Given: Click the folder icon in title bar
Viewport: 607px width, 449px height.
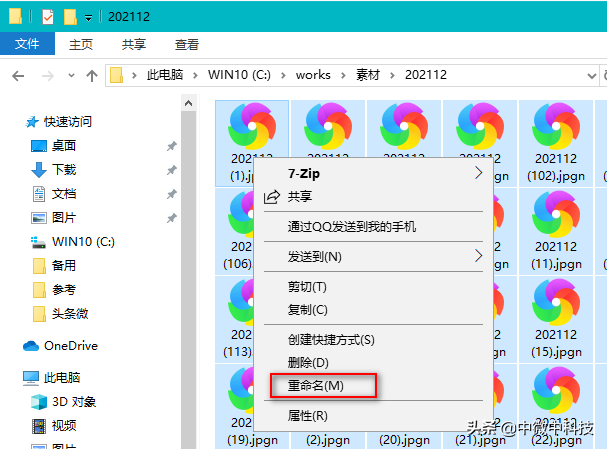Looking at the screenshot, I should (15, 16).
